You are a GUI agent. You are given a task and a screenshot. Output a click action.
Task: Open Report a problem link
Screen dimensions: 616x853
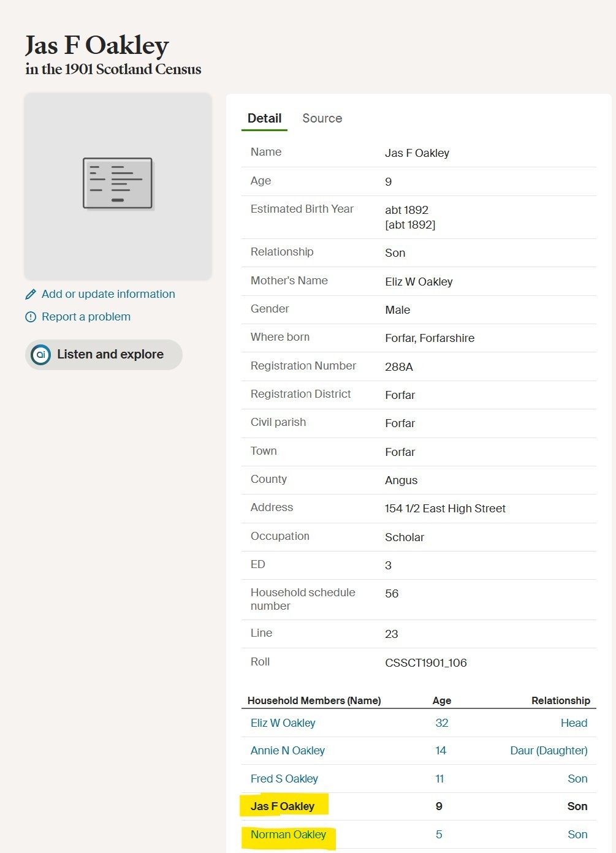pos(86,317)
